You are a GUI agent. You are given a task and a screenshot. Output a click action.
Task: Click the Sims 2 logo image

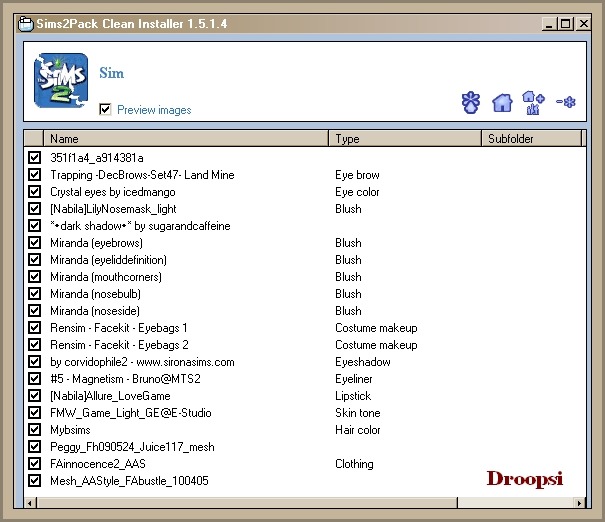61,81
